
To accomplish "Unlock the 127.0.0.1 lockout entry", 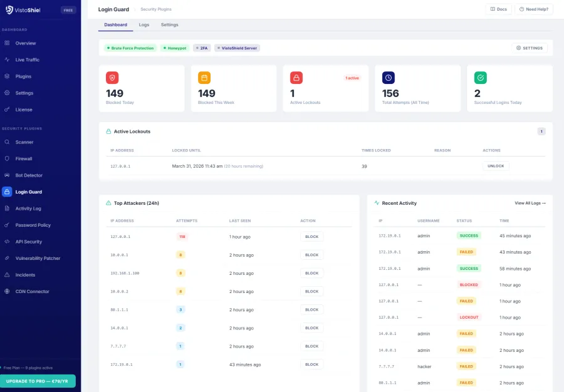I will point(495,166).
